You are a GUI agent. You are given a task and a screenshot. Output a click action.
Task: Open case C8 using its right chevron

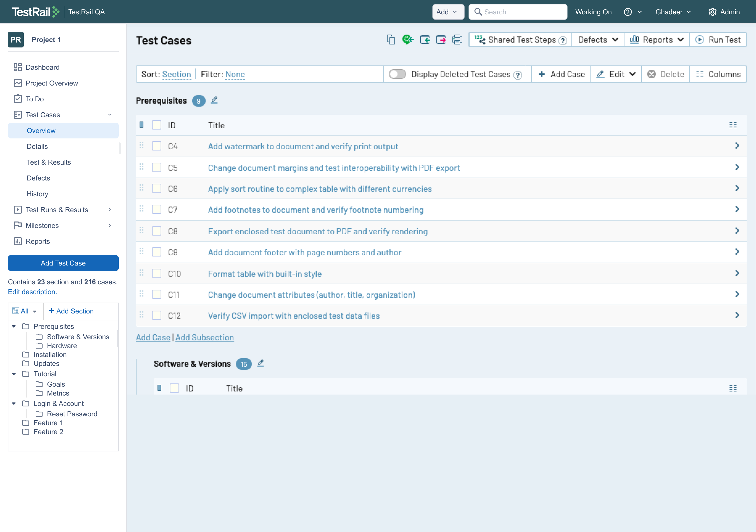737,231
